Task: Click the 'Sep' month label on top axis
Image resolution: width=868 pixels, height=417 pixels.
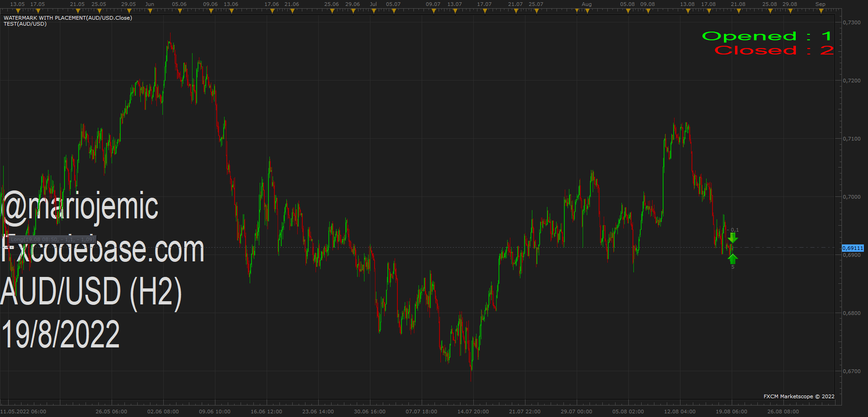Action: click(x=820, y=4)
